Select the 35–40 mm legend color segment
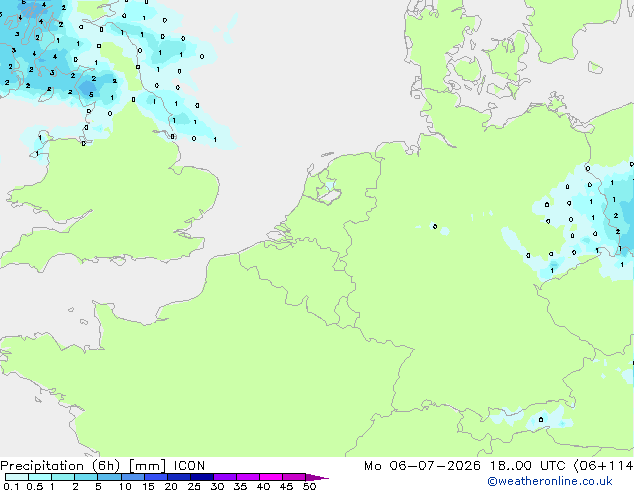The height and width of the screenshot is (490, 634). pos(247,477)
